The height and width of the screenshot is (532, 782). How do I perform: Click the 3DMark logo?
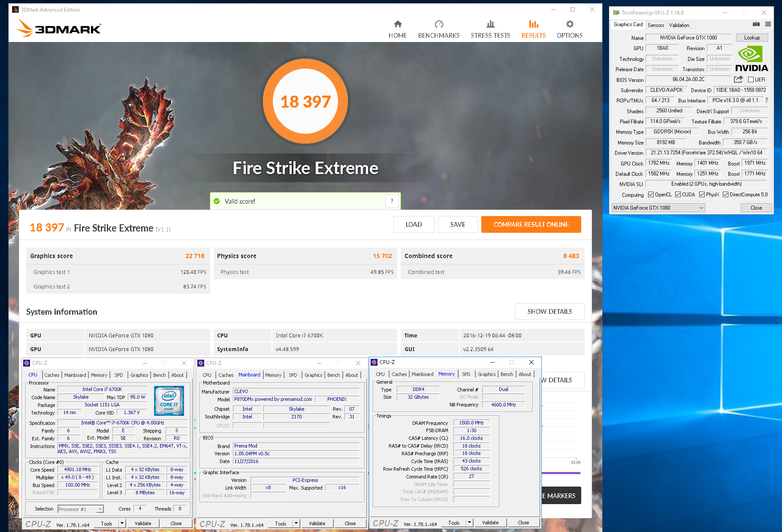point(59,28)
